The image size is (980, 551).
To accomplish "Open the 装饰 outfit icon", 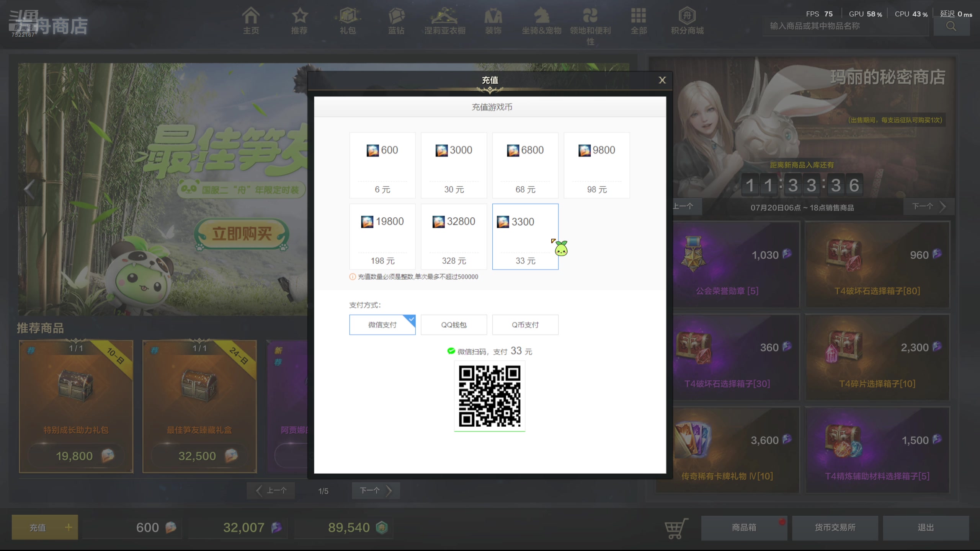I will pyautogui.click(x=493, y=16).
